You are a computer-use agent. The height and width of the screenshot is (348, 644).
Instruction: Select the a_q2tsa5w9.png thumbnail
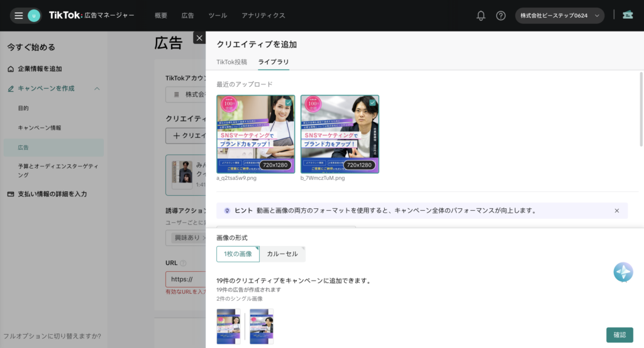click(x=255, y=134)
